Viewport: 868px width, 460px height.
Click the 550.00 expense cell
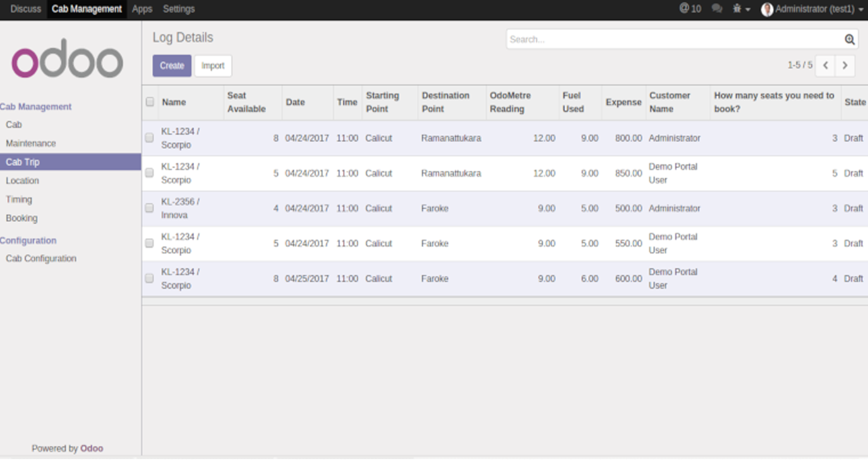[x=629, y=243]
